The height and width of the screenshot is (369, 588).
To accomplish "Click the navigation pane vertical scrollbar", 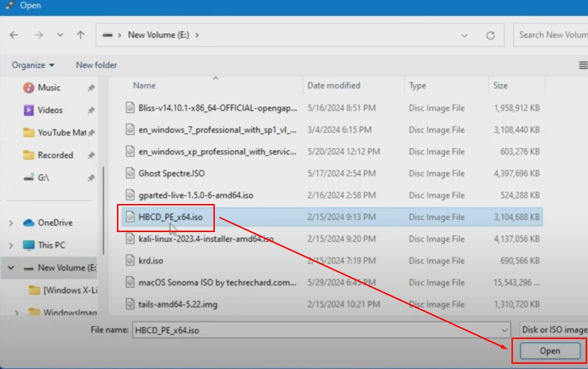I will pos(103,211).
